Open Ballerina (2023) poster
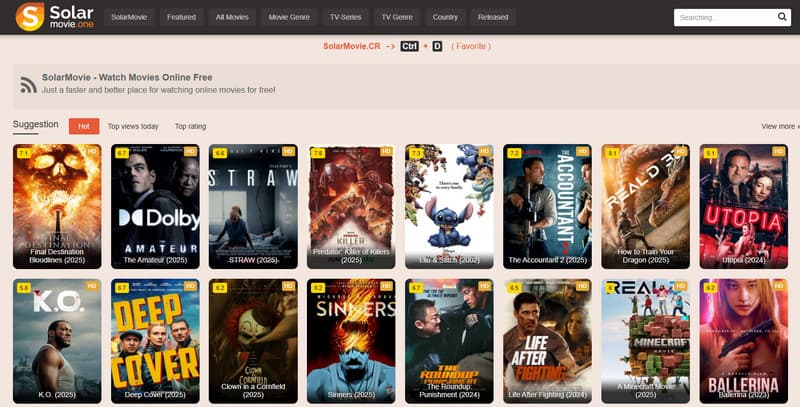Image resolution: width=800 pixels, height=407 pixels. 743,341
